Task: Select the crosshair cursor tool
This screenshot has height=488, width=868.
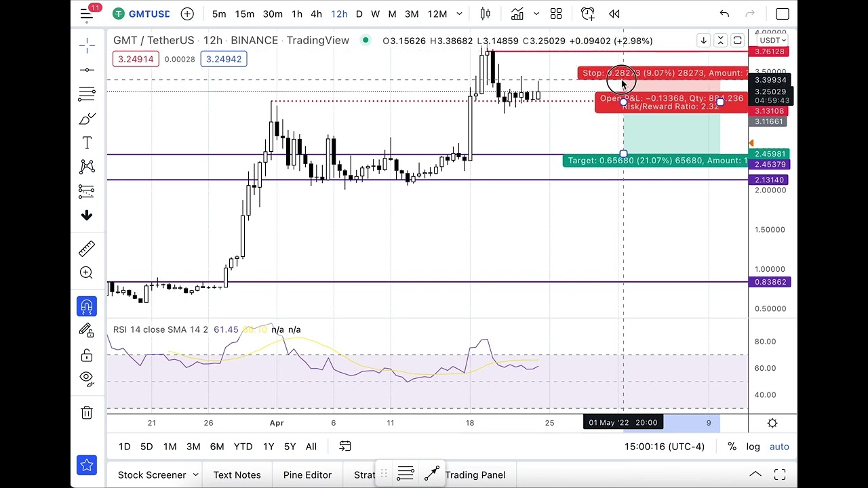Action: 87,45
